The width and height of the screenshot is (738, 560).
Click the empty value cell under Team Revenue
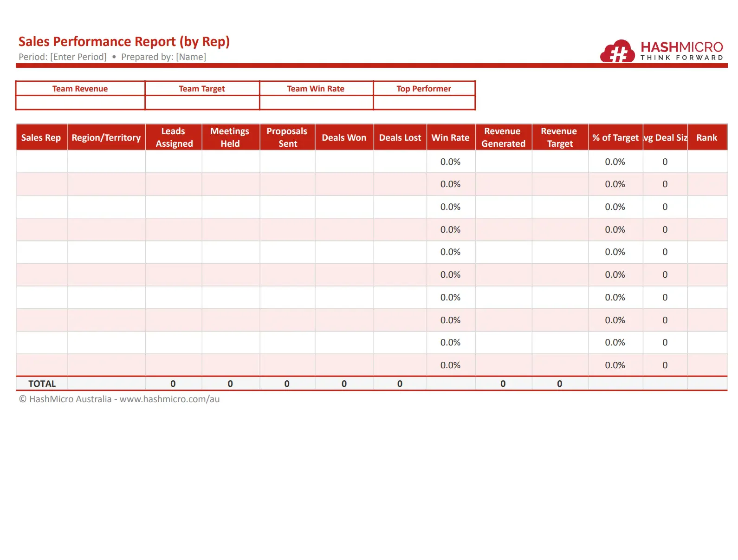[80, 103]
